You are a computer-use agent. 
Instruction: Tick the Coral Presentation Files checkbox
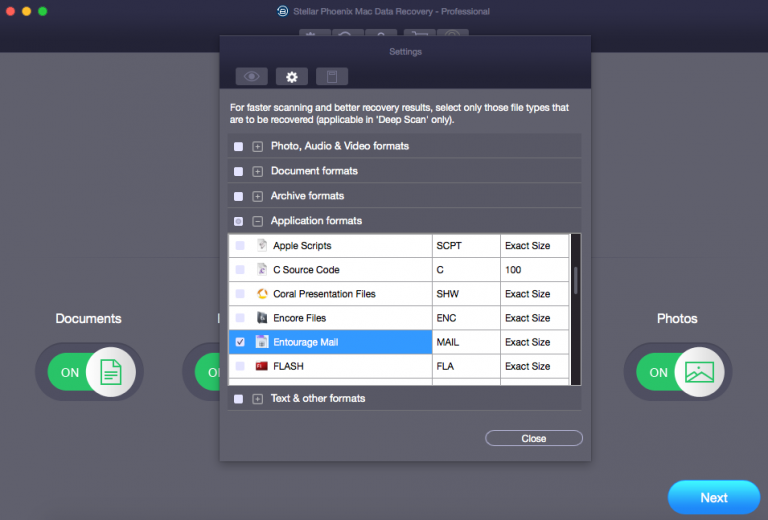pos(240,294)
